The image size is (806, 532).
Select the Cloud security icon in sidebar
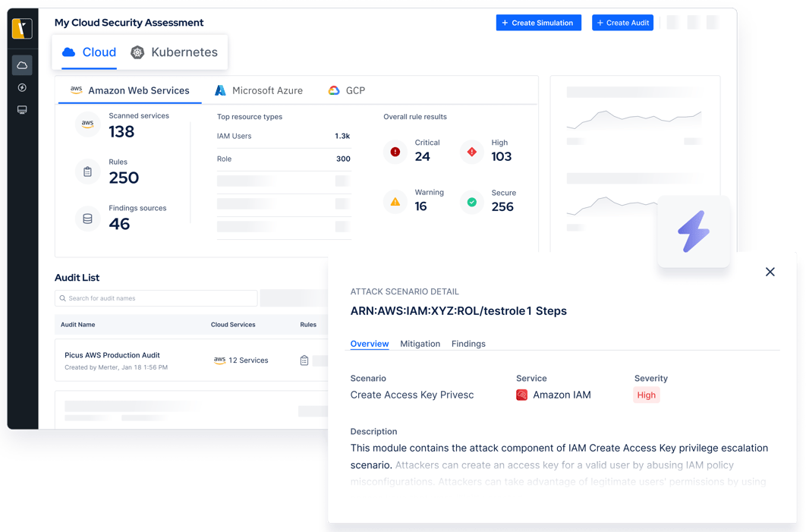[22, 65]
